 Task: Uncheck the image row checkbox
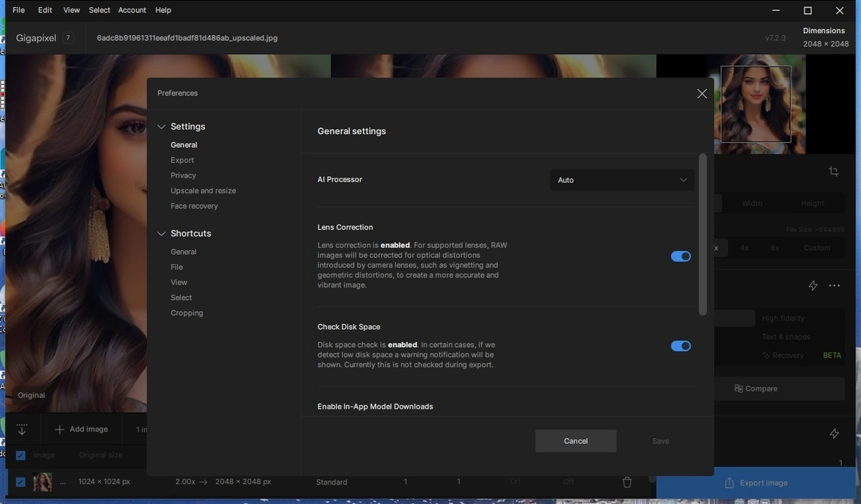[20, 482]
